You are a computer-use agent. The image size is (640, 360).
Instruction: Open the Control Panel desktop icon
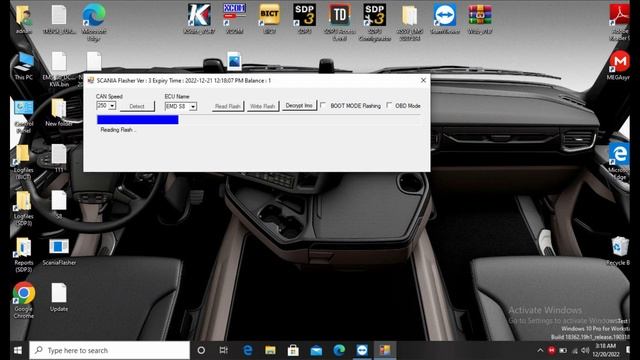click(x=24, y=116)
